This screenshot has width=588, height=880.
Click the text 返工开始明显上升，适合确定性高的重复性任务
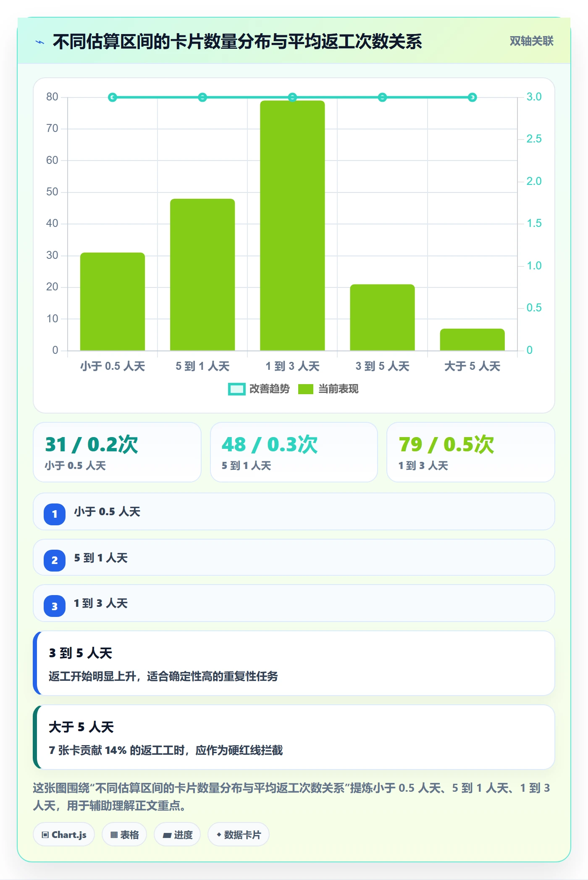(x=163, y=676)
